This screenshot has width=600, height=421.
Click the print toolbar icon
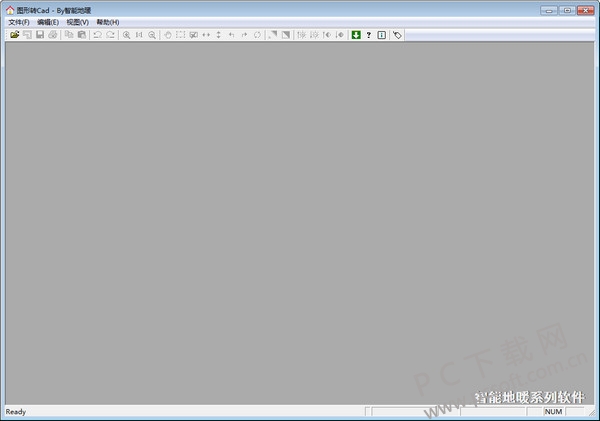coord(53,35)
